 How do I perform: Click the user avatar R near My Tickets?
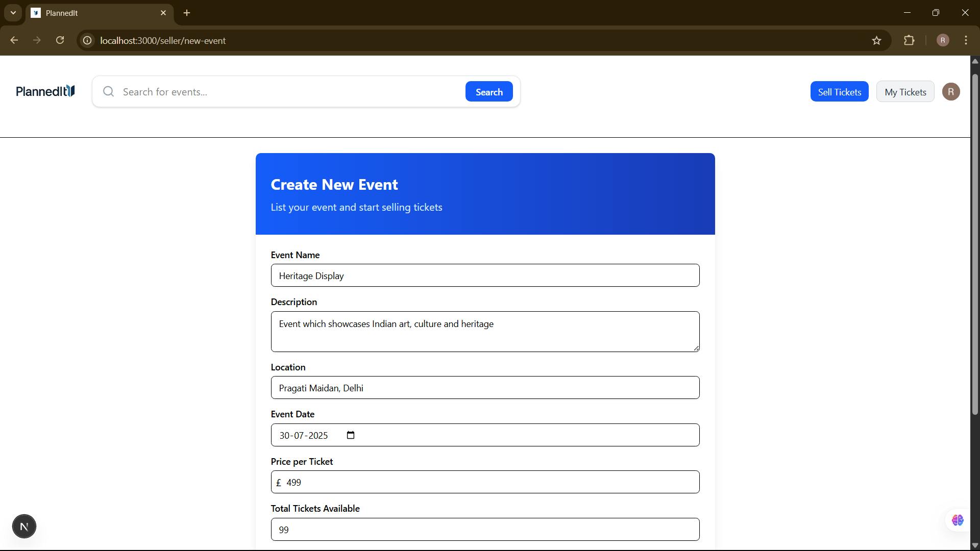[x=950, y=91]
